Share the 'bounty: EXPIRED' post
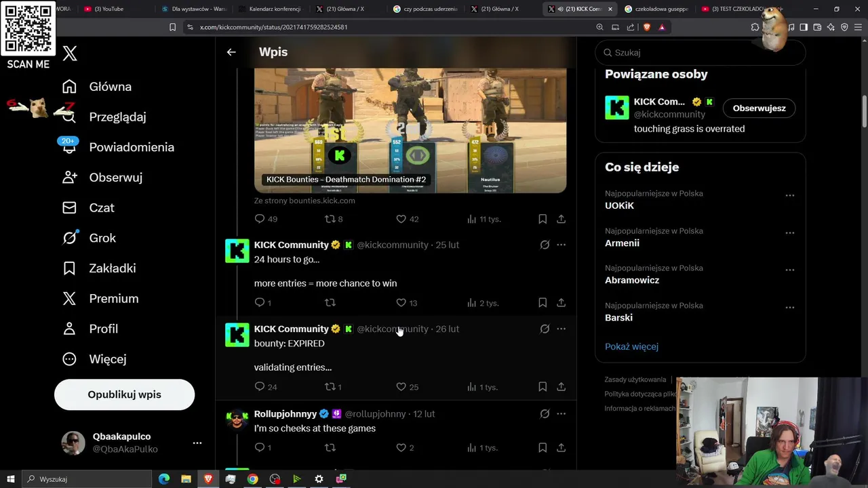 point(561,387)
